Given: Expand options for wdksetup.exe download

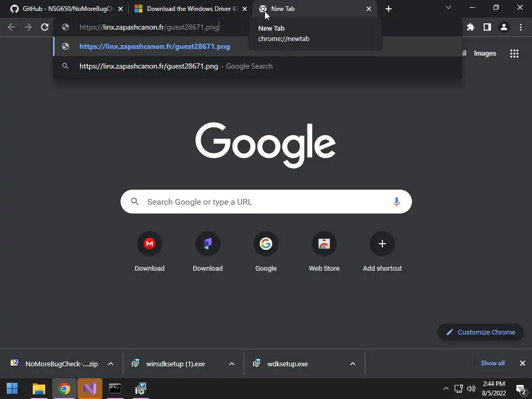Looking at the screenshot, I should click(353, 364).
